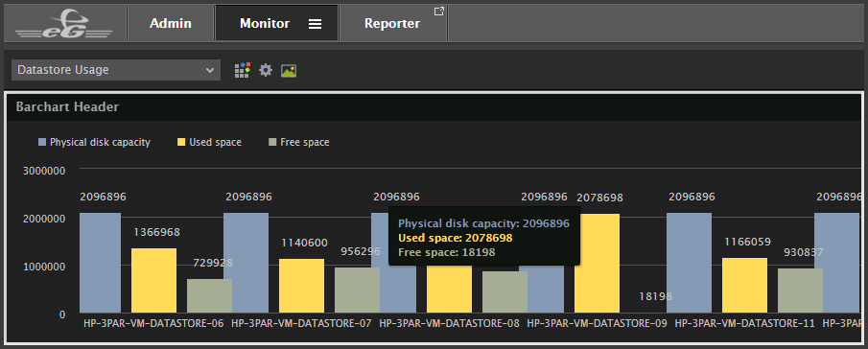The image size is (868, 349).
Task: Open the gear settings icon
Action: pos(266,70)
